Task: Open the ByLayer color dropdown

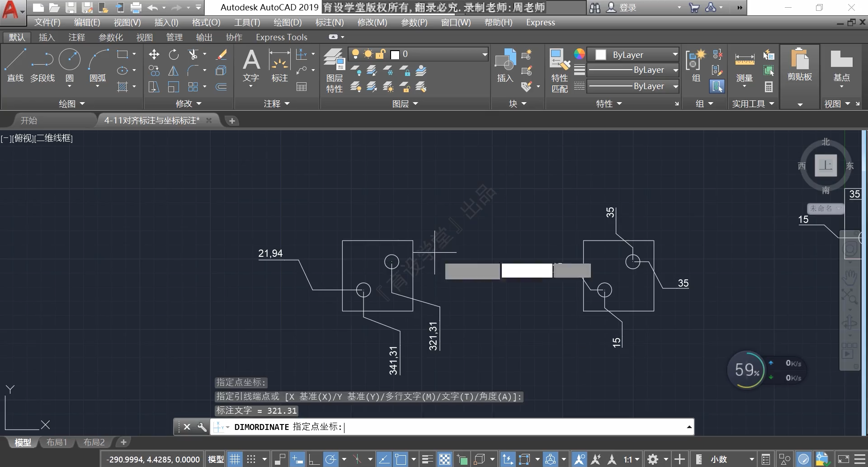Action: [633, 55]
